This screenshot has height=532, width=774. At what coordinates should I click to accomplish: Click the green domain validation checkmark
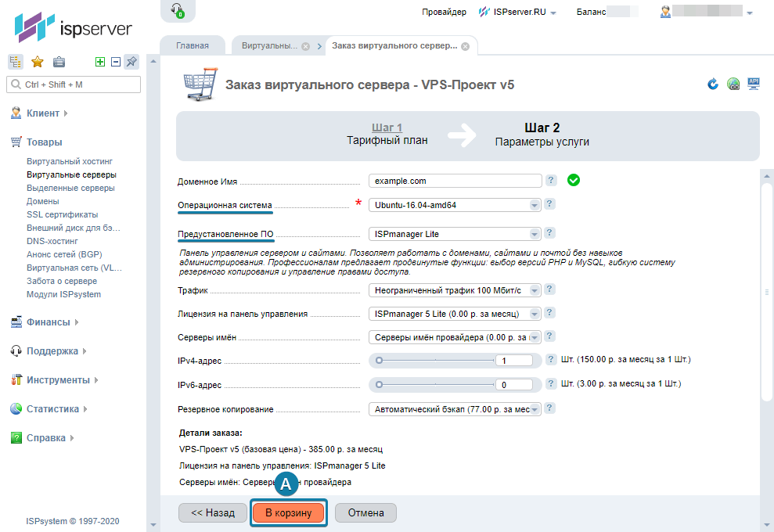tap(573, 180)
